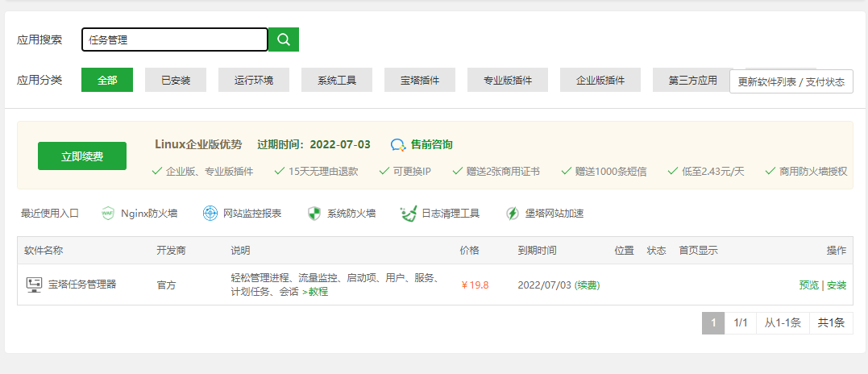This screenshot has width=868, height=374.
Task: Click the 软件名称 column header
Action: 44,251
